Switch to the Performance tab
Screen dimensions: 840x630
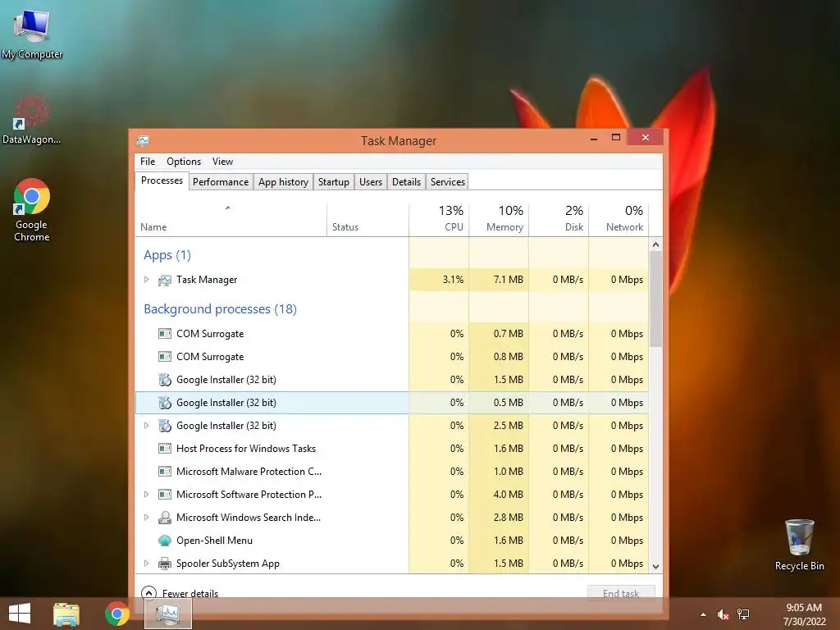(221, 182)
